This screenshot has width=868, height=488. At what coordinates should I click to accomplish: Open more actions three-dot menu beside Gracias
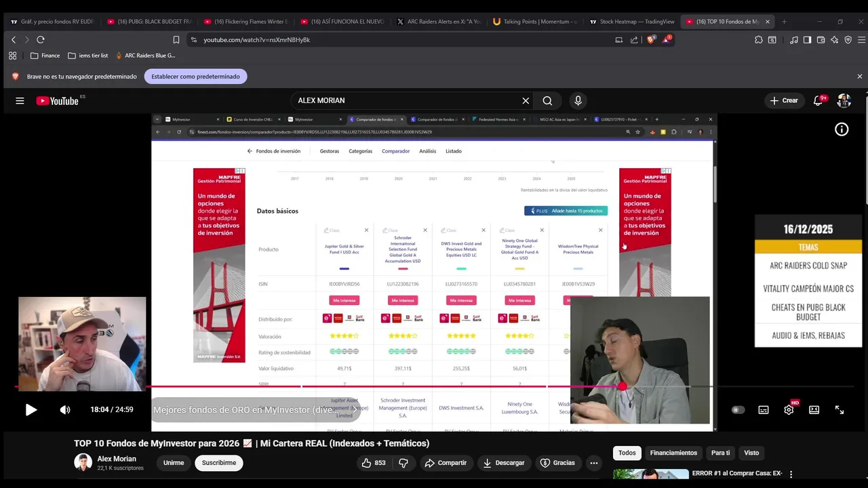coord(594,463)
